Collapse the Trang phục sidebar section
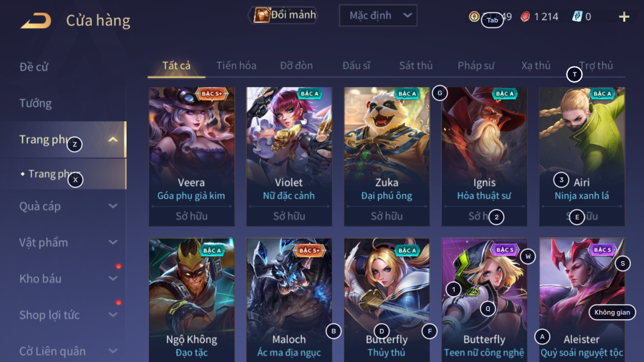Viewport: 644px width, 362px height. pos(113,139)
